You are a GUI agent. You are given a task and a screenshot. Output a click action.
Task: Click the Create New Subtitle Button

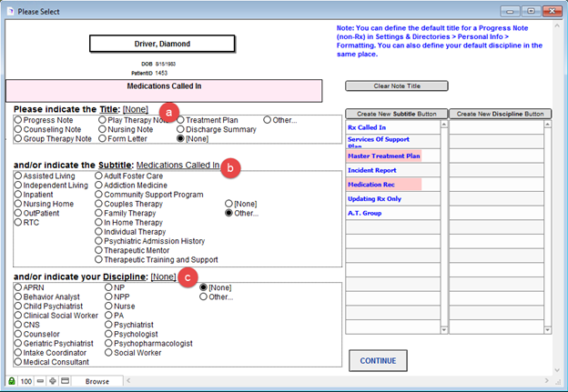pyautogui.click(x=396, y=114)
